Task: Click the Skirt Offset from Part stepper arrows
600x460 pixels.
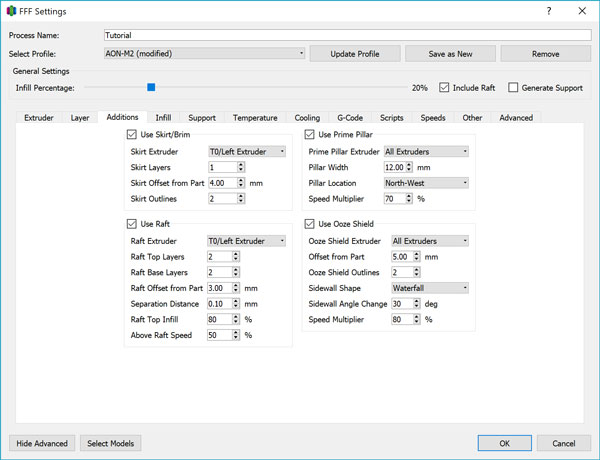Action: click(x=241, y=183)
